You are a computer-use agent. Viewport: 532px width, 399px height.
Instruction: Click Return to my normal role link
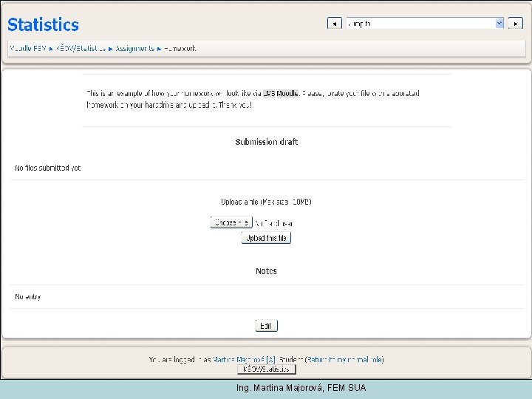pyautogui.click(x=345, y=359)
